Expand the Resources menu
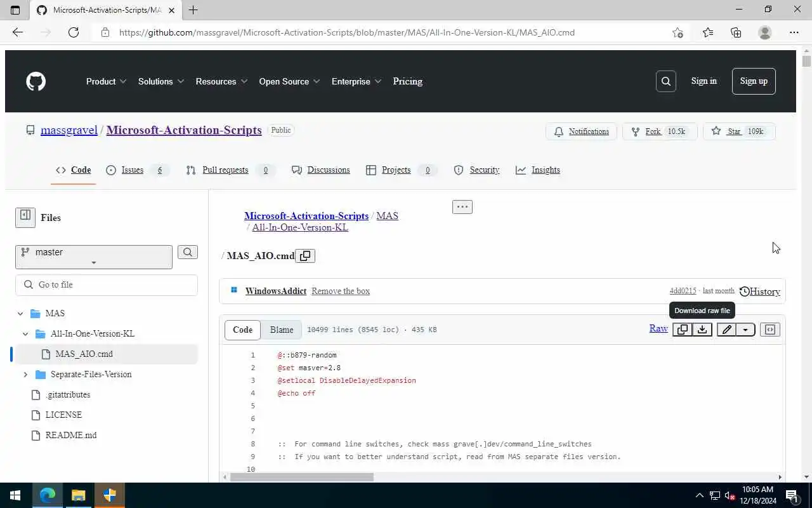 [x=221, y=81]
